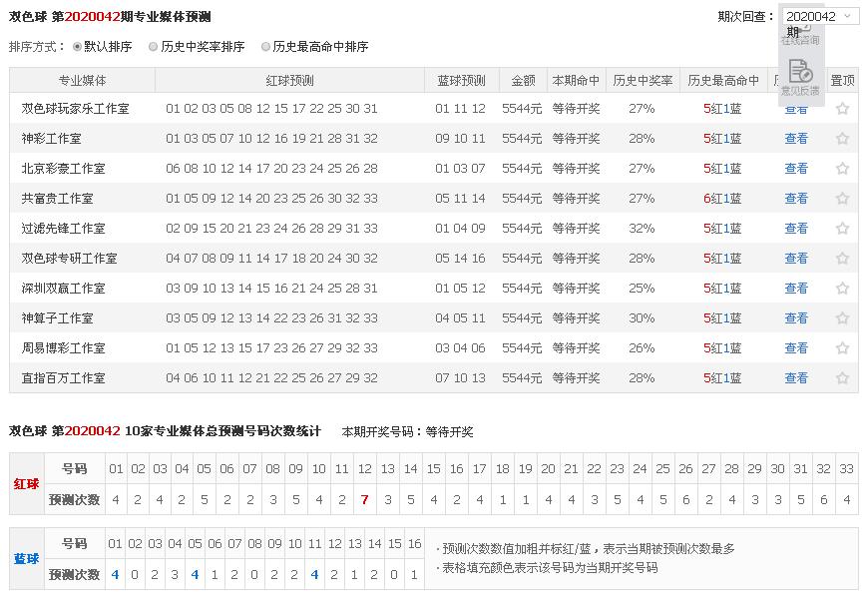Select 默认排序 radio button

(x=78, y=47)
